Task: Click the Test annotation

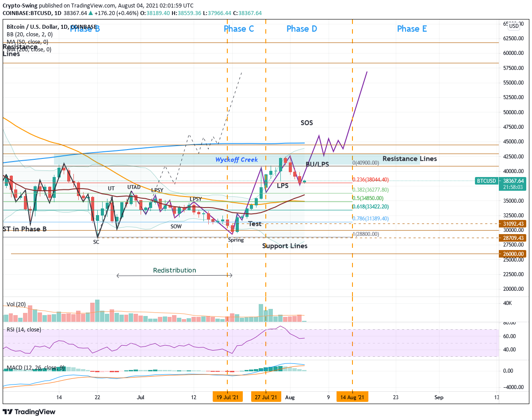Action: 254,224
